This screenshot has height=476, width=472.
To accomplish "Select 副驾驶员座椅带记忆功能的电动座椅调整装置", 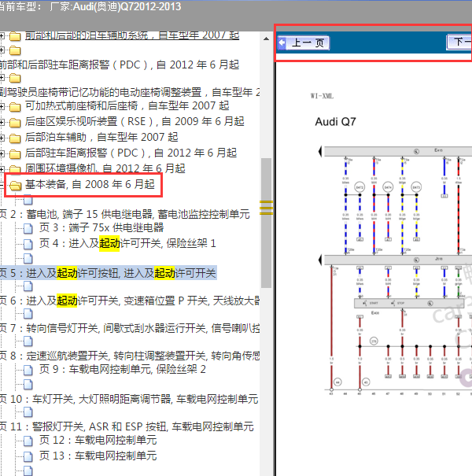I will (x=130, y=92).
